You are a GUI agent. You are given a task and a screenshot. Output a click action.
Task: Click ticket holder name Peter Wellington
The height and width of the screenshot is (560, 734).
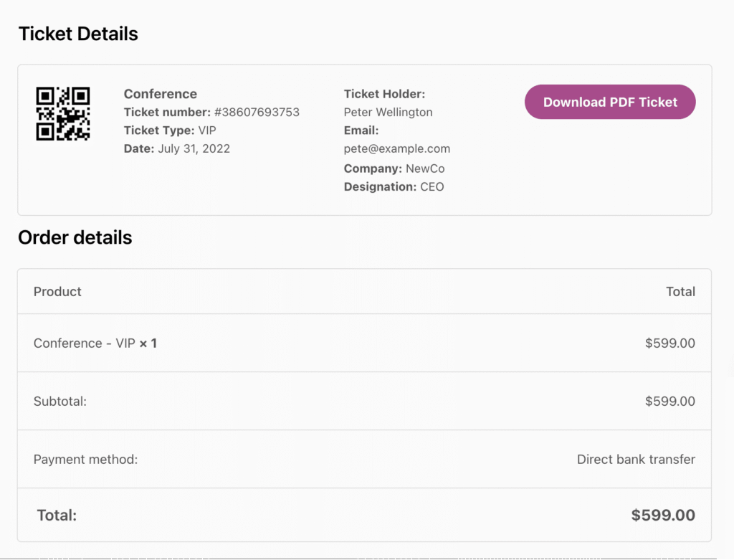pyautogui.click(x=388, y=112)
